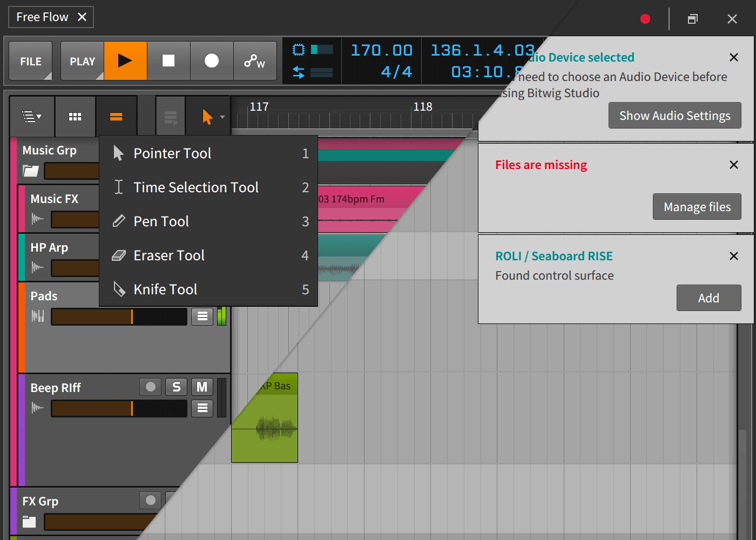Open the Pointer tool dropdown arrow
This screenshot has width=756, height=540.
(x=221, y=116)
